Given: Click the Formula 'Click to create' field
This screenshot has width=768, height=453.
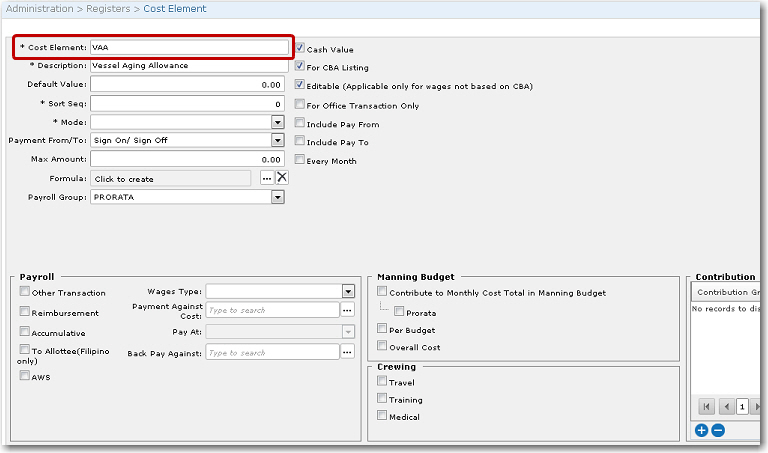Looking at the screenshot, I should pyautogui.click(x=170, y=179).
